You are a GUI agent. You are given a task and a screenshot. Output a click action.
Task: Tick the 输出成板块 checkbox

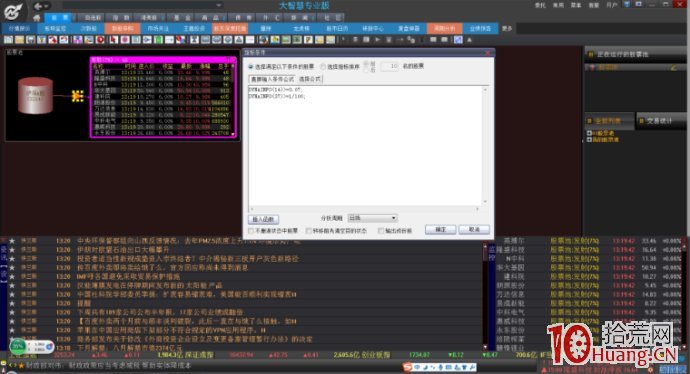coord(381,231)
